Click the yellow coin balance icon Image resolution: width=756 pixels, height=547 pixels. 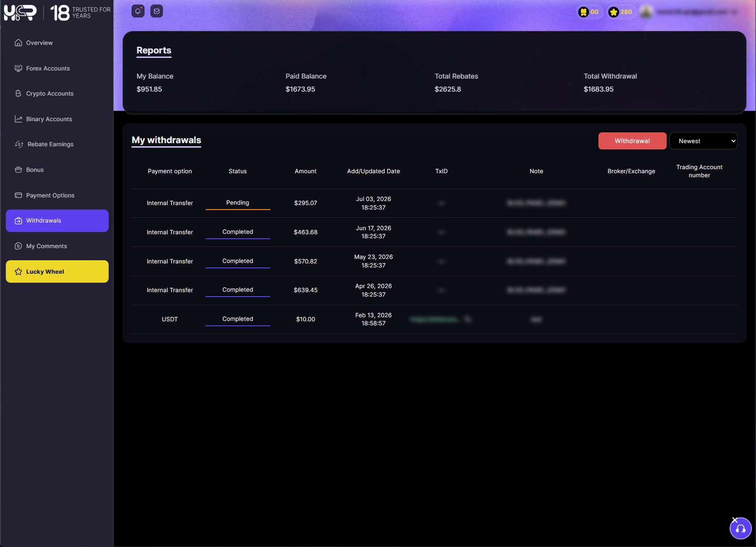click(x=584, y=12)
